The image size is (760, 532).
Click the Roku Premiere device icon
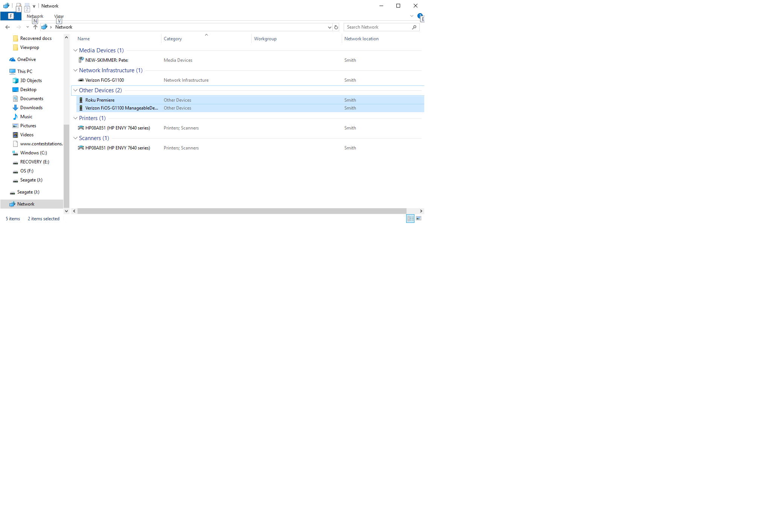(x=81, y=100)
